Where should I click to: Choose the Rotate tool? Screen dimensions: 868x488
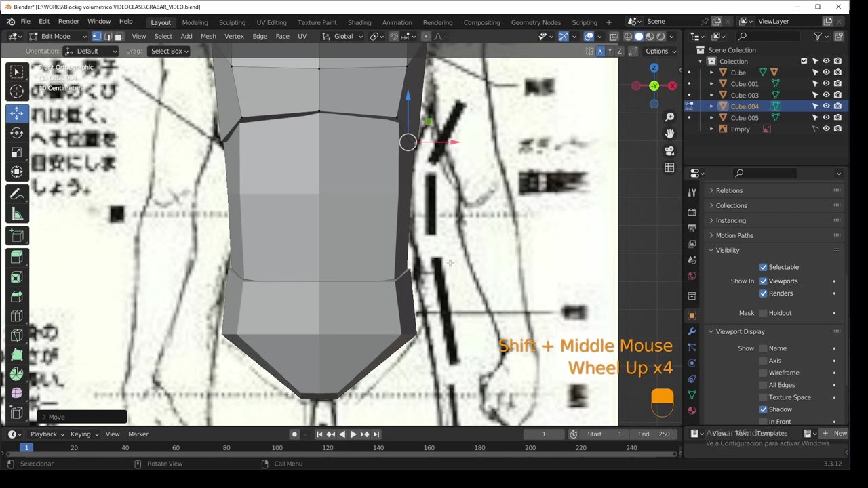pos(17,133)
